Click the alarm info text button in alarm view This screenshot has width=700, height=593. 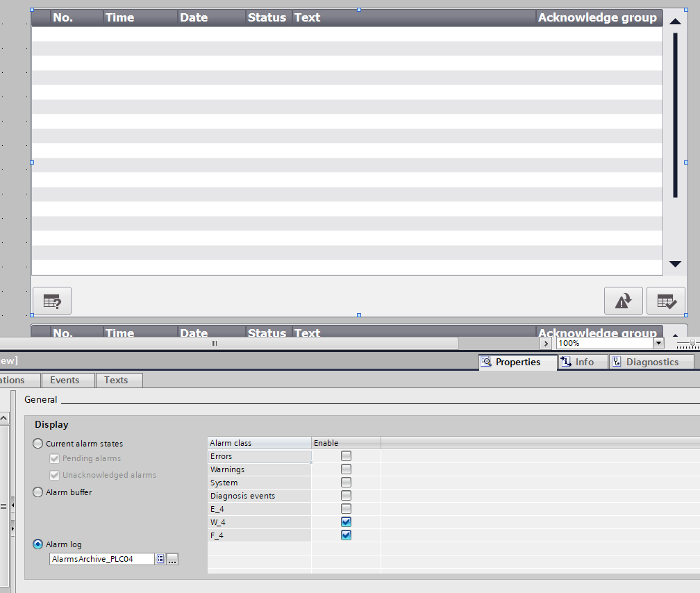[52, 301]
